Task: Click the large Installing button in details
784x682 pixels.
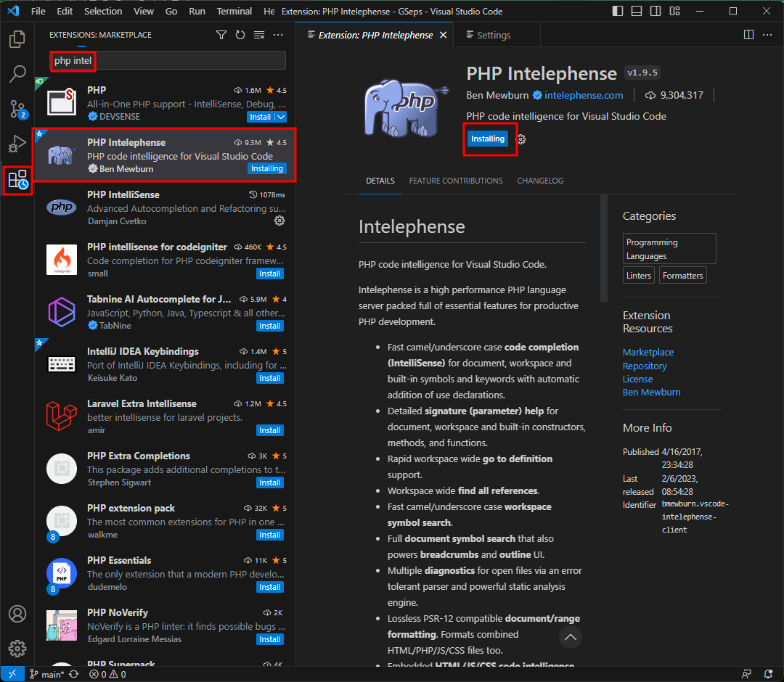Action: tap(488, 139)
